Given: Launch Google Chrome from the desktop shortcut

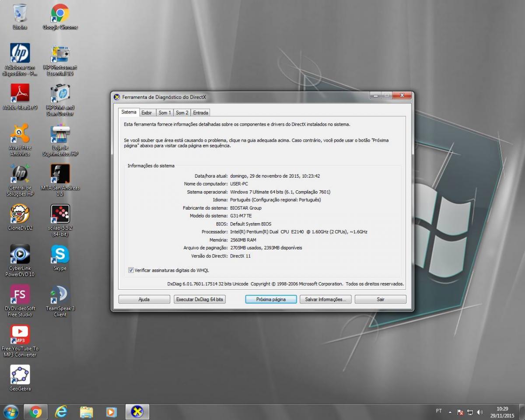Looking at the screenshot, I should (x=60, y=17).
